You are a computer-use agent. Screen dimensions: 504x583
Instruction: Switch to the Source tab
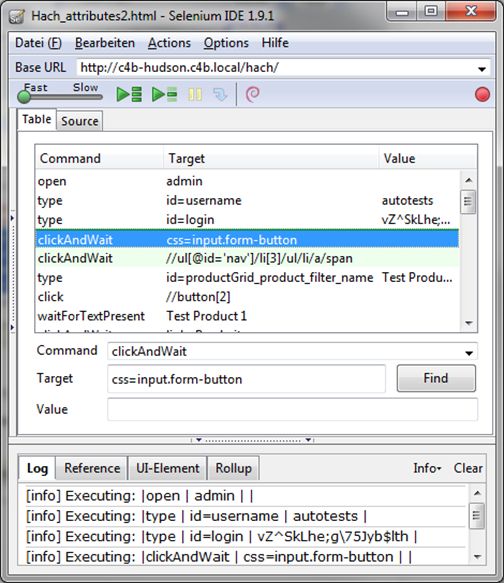[80, 121]
